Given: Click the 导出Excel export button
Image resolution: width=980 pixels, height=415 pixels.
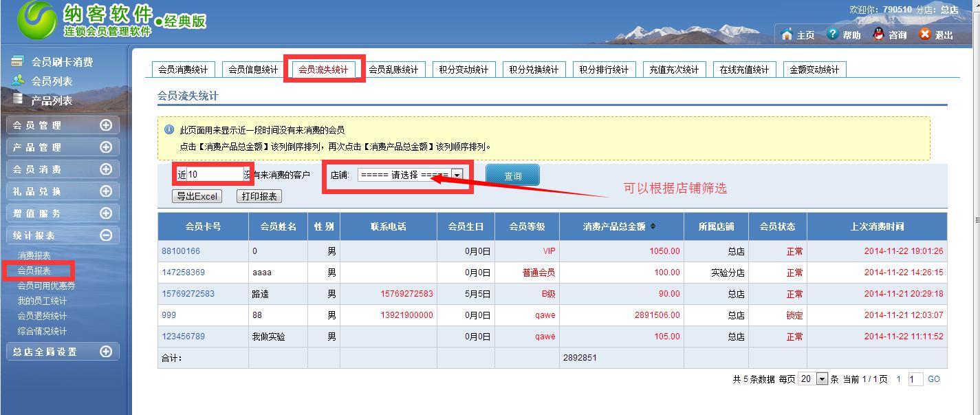Looking at the screenshot, I should pos(197,195).
